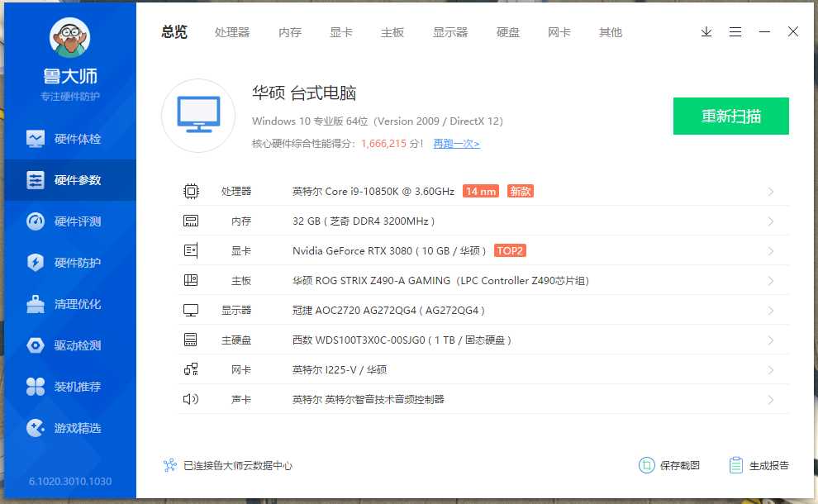Click the graphics card icon
The height and width of the screenshot is (504, 818).
tap(191, 251)
